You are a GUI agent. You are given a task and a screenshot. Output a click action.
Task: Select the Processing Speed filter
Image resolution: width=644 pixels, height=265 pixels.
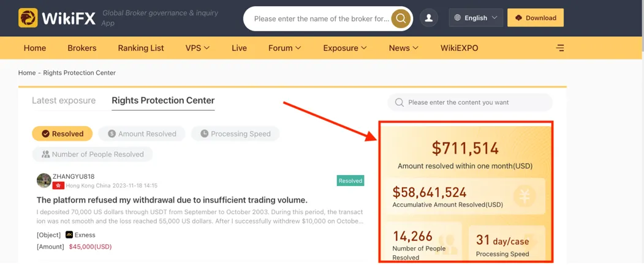click(x=235, y=134)
